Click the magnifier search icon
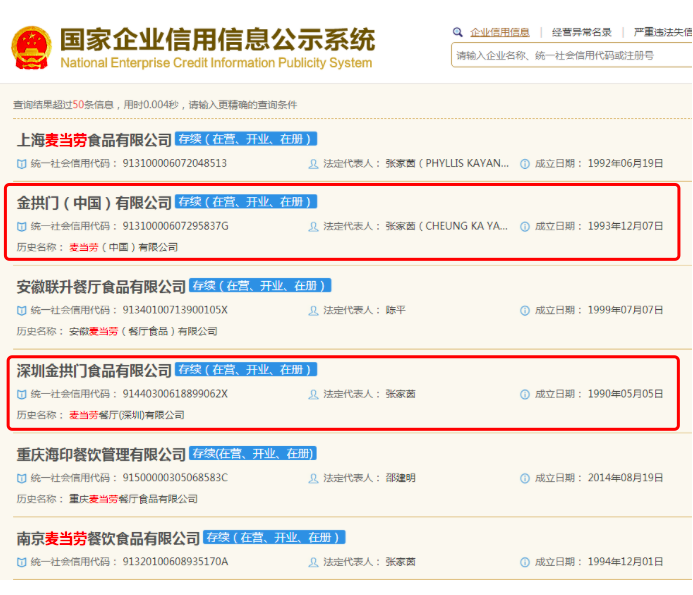 pyautogui.click(x=457, y=32)
